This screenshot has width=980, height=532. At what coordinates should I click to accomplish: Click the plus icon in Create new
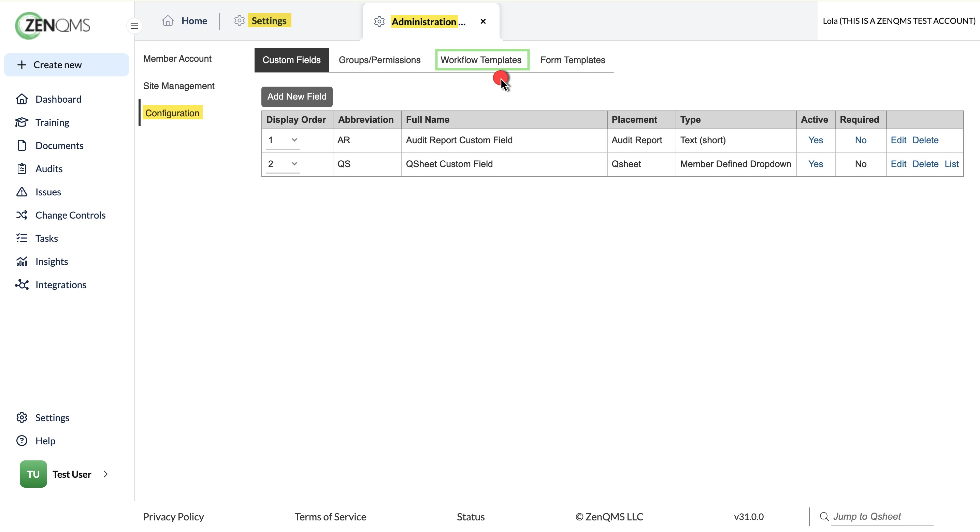point(22,65)
